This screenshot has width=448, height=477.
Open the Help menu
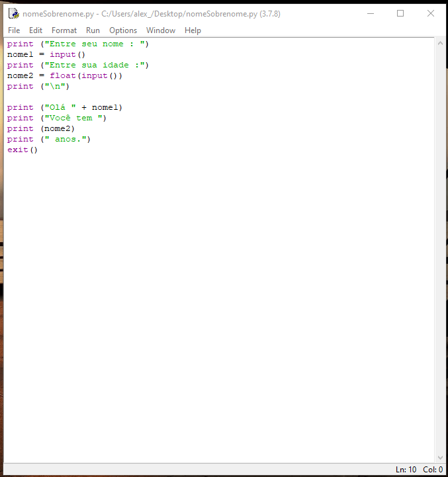[193, 30]
